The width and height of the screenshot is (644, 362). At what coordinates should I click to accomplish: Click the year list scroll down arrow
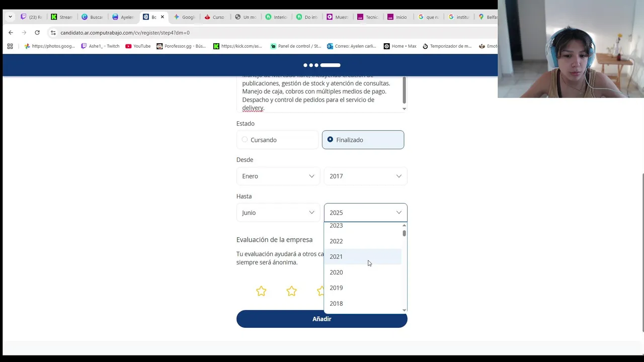pyautogui.click(x=404, y=310)
